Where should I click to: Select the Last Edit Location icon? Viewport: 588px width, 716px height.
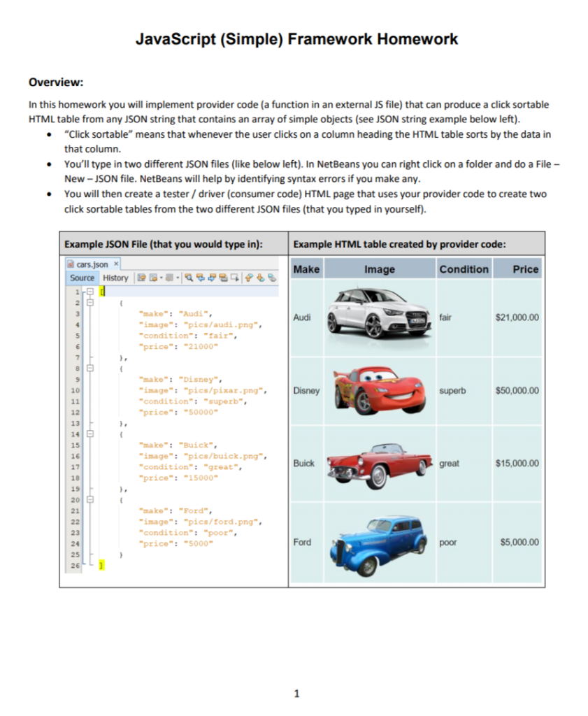click(x=141, y=278)
